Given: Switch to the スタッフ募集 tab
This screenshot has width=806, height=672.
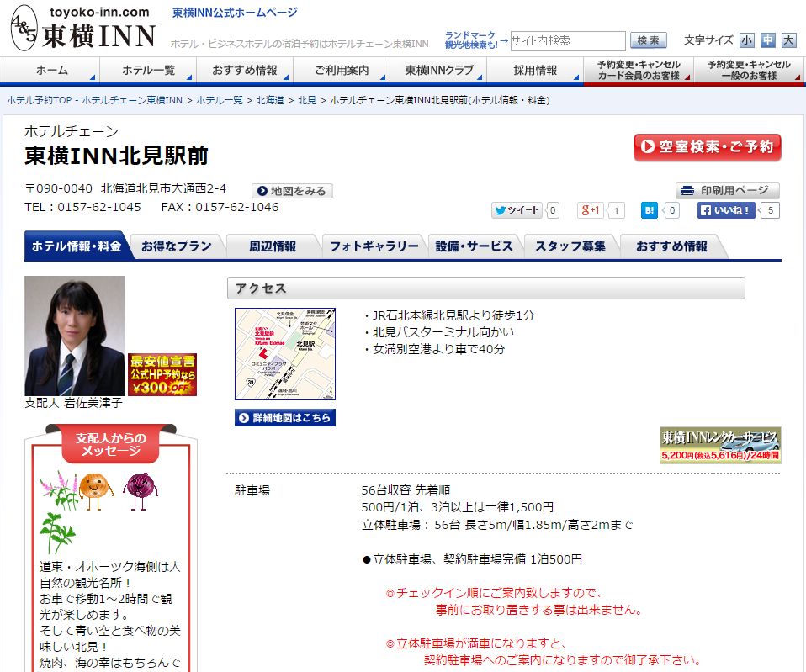Looking at the screenshot, I should coord(570,246).
